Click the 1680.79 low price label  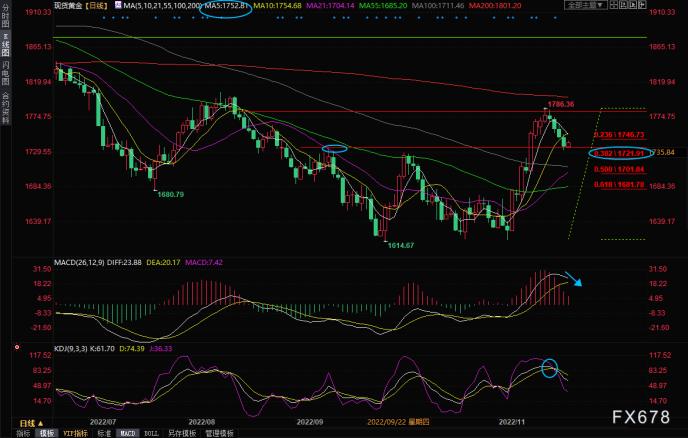[171, 194]
